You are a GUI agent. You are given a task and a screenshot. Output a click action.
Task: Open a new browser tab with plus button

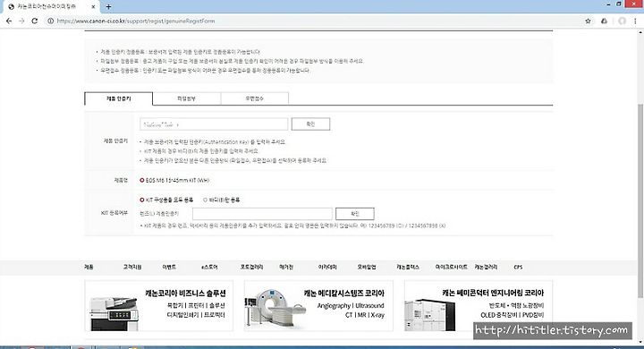108,6
